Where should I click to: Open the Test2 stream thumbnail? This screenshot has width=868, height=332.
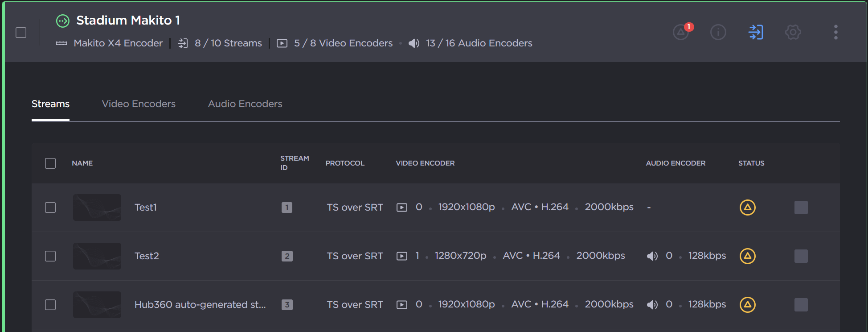coord(97,256)
